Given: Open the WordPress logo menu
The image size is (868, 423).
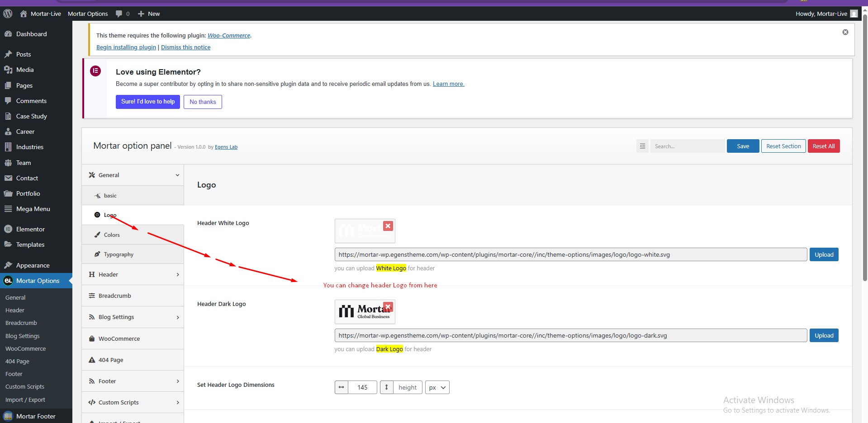Looking at the screenshot, I should pos(8,14).
